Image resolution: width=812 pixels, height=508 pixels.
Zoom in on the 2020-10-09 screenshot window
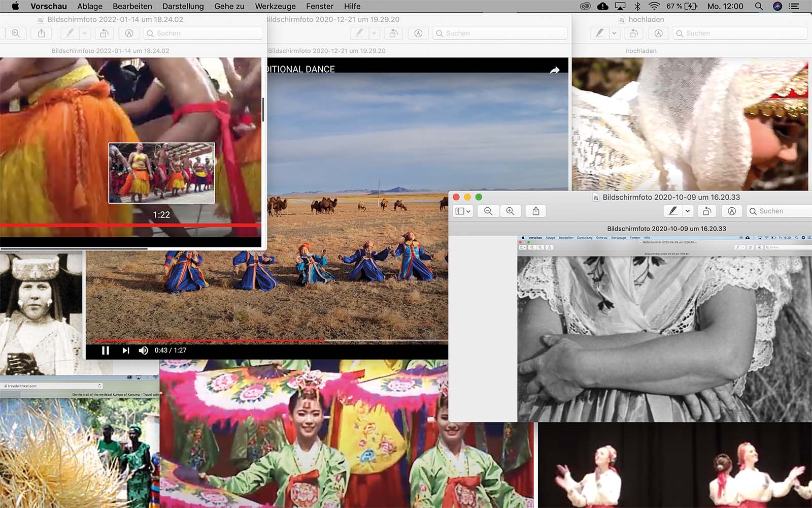click(x=510, y=211)
